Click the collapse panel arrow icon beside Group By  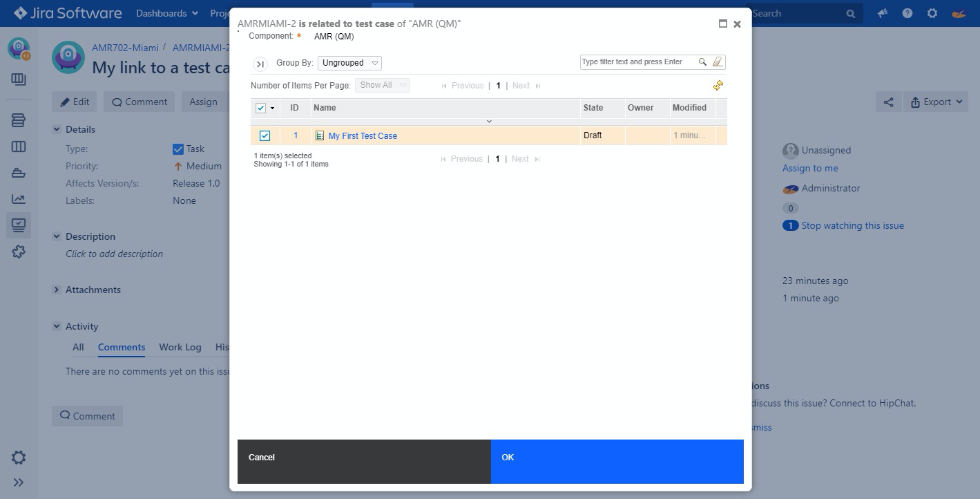[260, 64]
